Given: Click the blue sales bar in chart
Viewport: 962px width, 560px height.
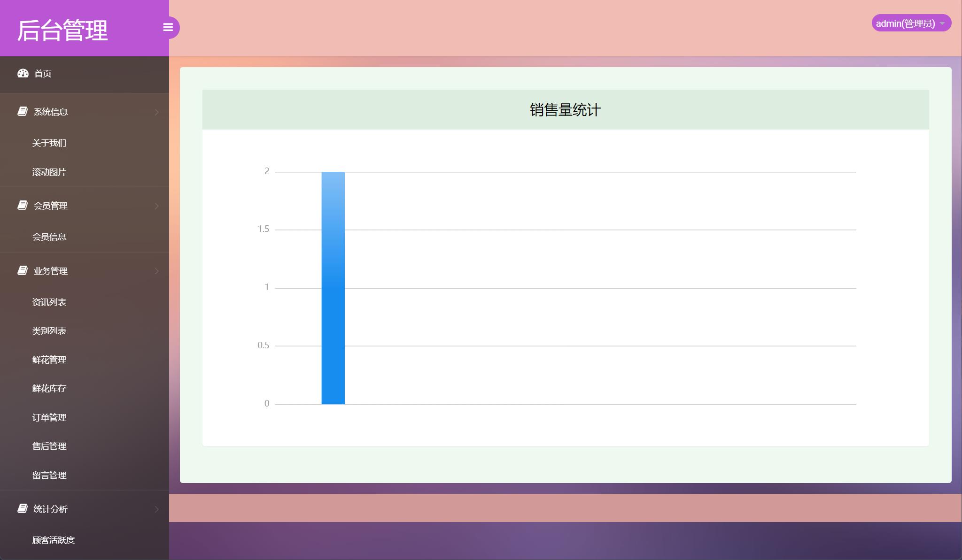Looking at the screenshot, I should tap(333, 288).
